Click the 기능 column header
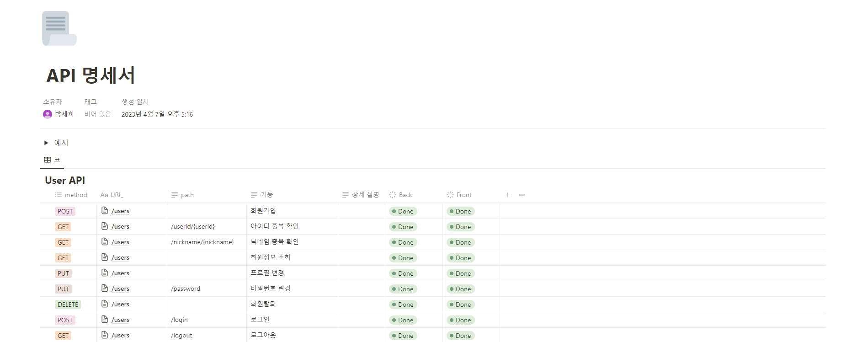868x342 pixels. tap(262, 195)
